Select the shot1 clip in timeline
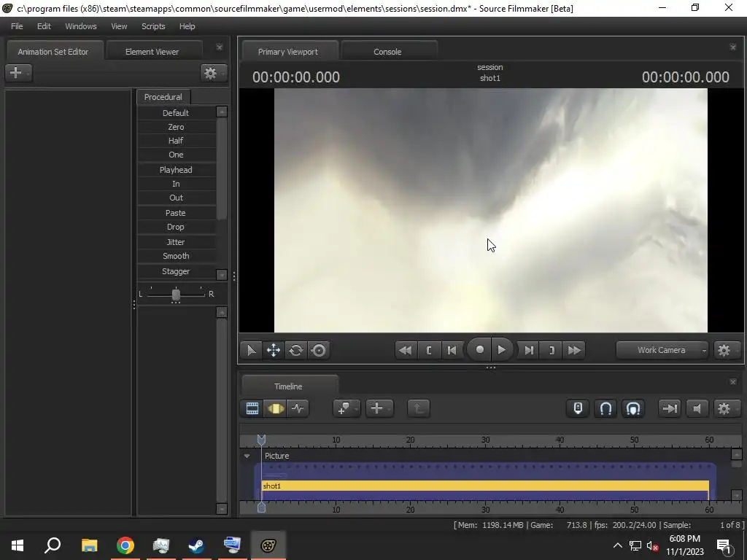747x560 pixels. (485, 486)
